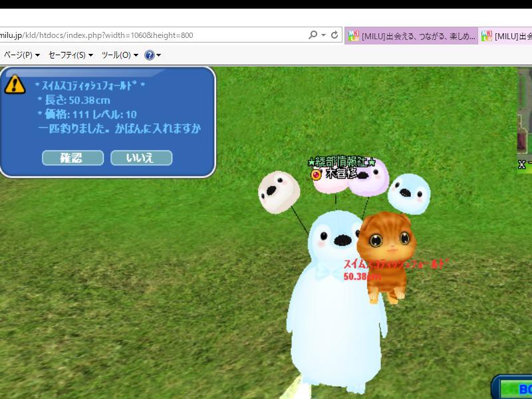The height and width of the screenshot is (399, 532).
Task: Switch to the second MILU tab
Action: pyautogui.click(x=507, y=36)
